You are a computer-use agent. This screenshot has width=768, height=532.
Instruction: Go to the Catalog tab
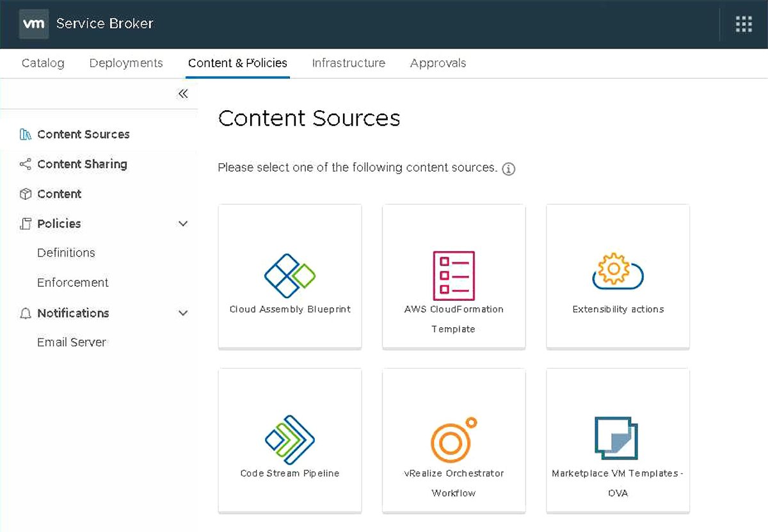43,63
